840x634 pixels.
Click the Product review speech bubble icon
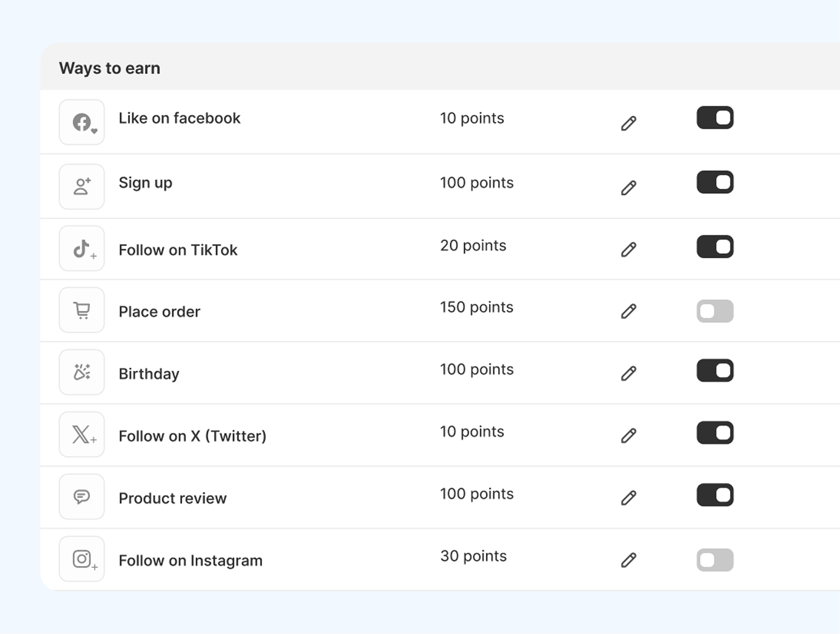pos(82,497)
